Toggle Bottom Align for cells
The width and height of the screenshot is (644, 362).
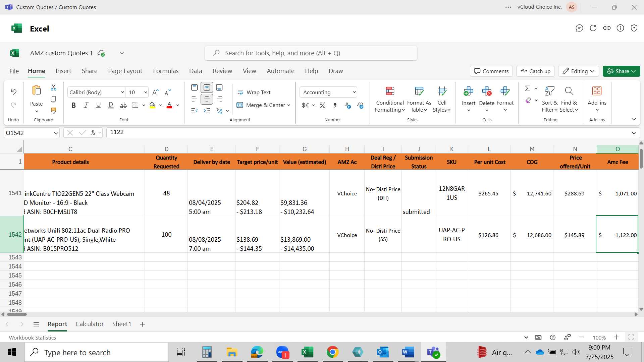219,87
